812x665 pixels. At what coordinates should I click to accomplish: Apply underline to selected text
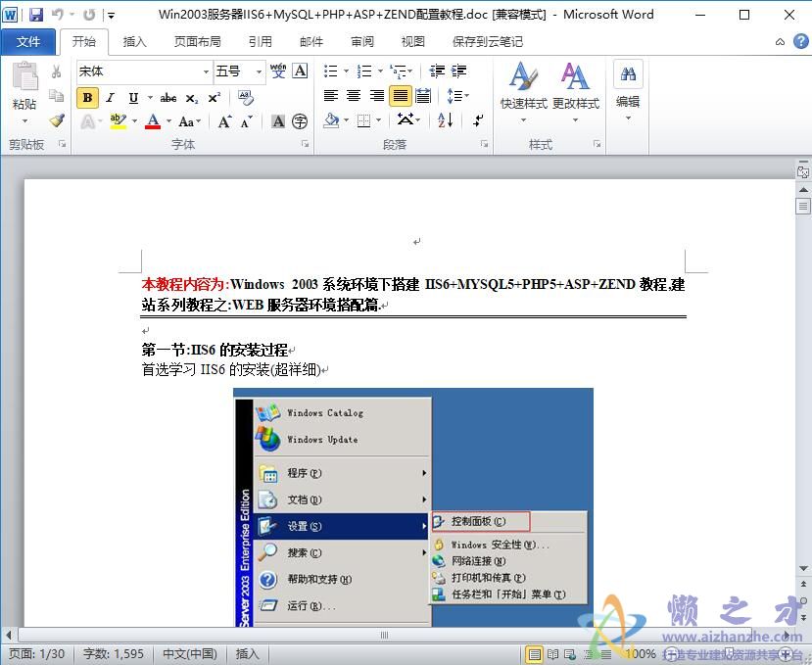click(x=131, y=98)
